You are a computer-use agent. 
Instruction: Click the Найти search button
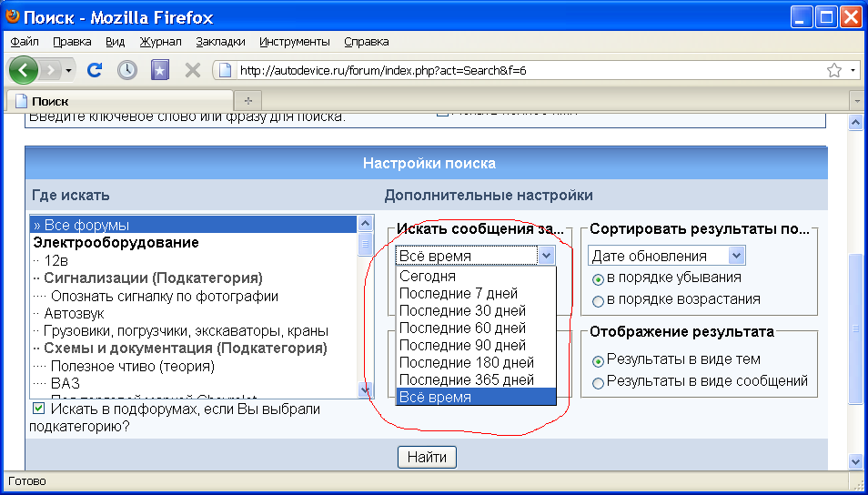[427, 458]
